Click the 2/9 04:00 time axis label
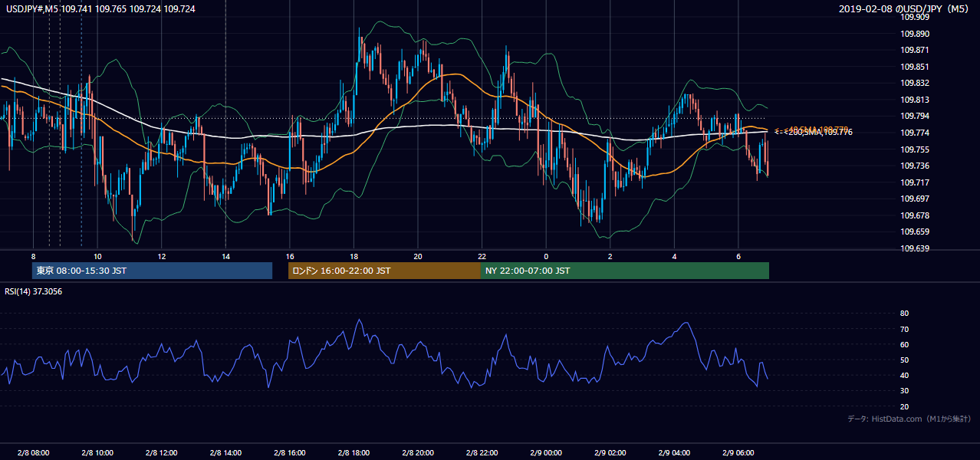Image resolution: width=980 pixels, height=460 pixels. click(674, 453)
